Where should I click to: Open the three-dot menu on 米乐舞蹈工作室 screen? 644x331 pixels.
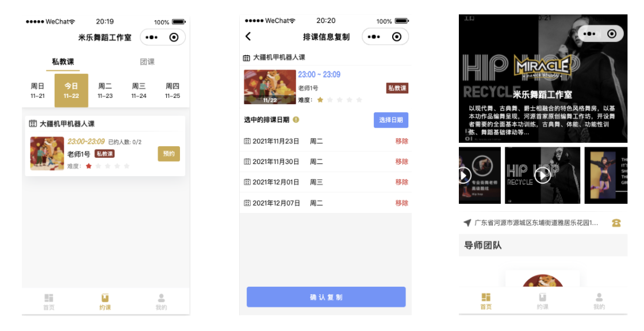(x=152, y=37)
